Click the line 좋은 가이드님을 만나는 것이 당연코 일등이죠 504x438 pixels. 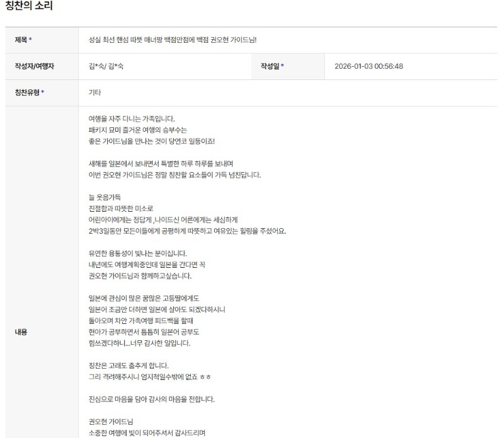152,142
